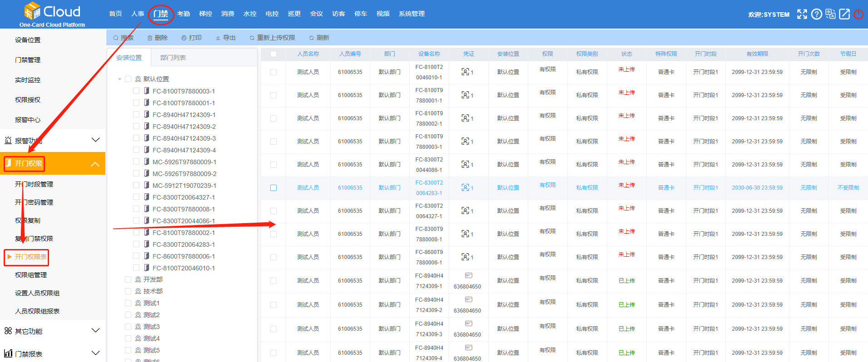The image size is (868, 362).
Task: Click the red power logout icon
Action: [x=858, y=14]
